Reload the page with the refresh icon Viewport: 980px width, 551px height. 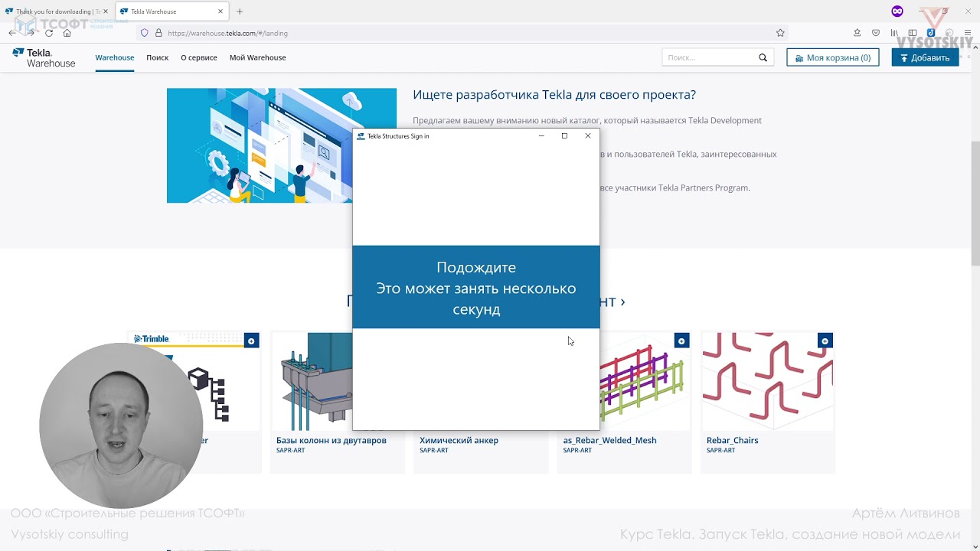[49, 33]
